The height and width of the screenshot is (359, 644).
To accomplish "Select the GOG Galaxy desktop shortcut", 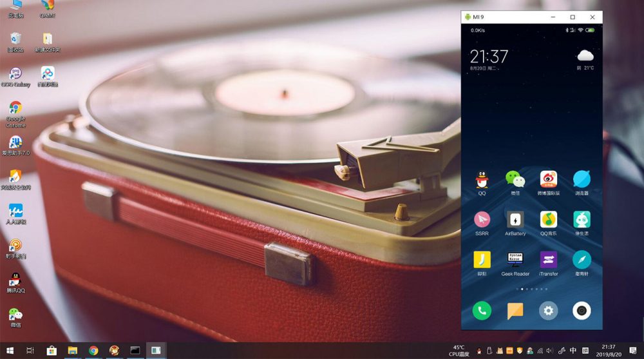I will point(15,77).
